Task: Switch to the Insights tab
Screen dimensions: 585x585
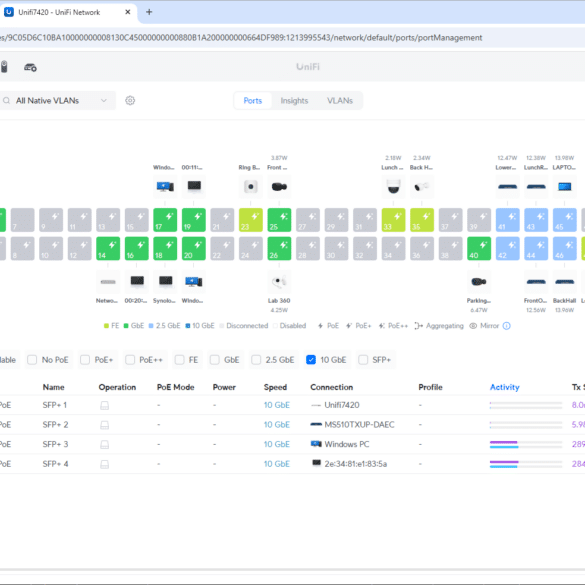Action: (294, 100)
